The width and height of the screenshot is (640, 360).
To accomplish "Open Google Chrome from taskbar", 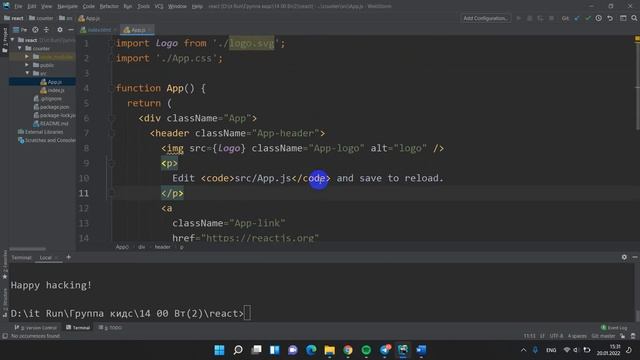I will [x=348, y=350].
